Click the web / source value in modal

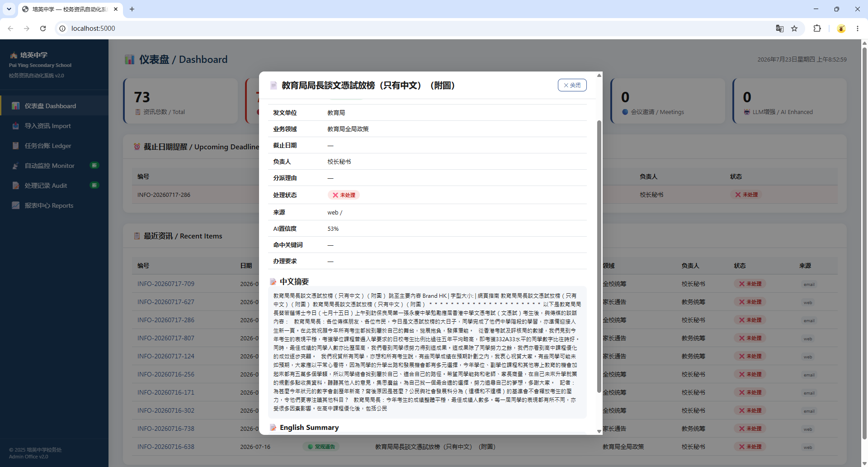point(335,212)
